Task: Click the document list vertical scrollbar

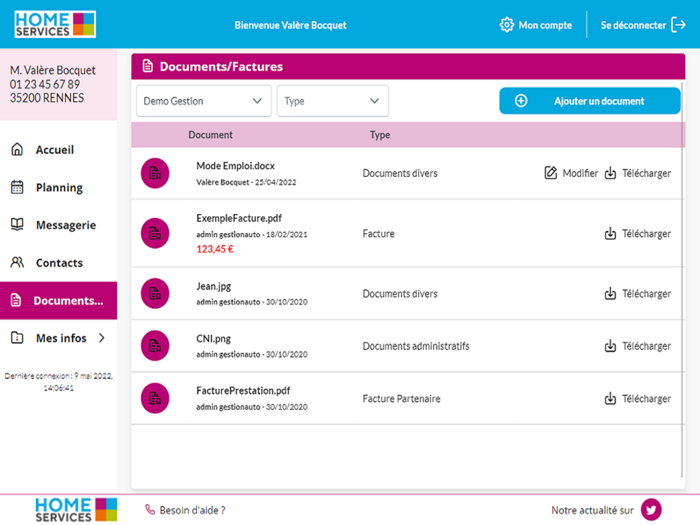Action: [x=682, y=279]
